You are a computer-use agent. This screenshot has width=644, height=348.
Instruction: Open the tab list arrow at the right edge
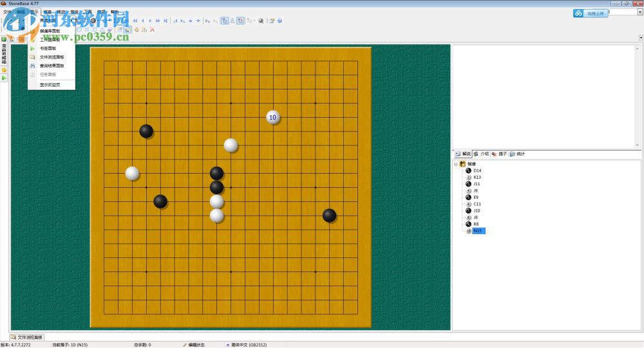[641, 38]
